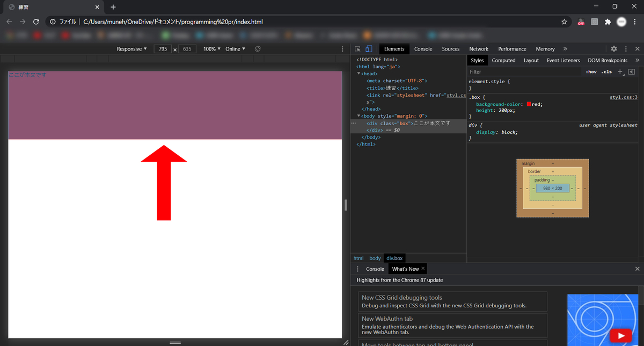Open the Responsive device dropdown
The width and height of the screenshot is (644, 346).
pos(132,49)
